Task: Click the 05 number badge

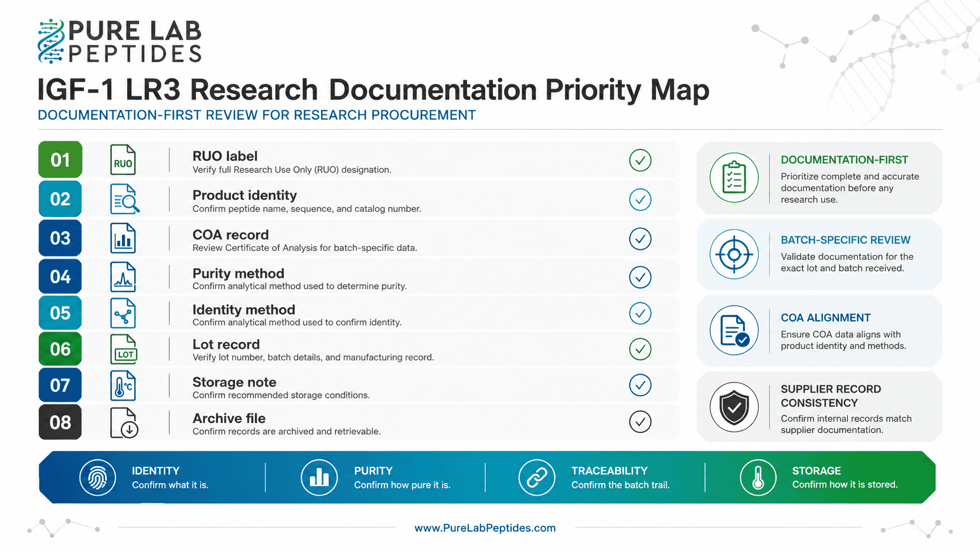Action: pyautogui.click(x=60, y=313)
